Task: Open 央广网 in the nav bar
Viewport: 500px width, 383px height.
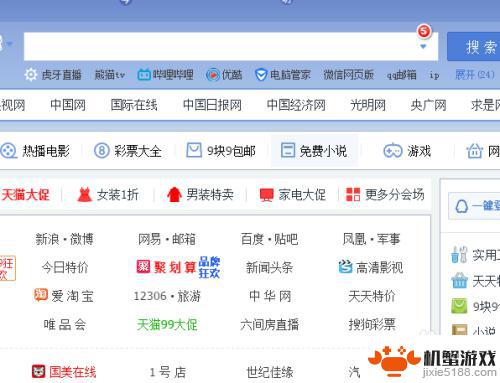Action: (x=428, y=105)
